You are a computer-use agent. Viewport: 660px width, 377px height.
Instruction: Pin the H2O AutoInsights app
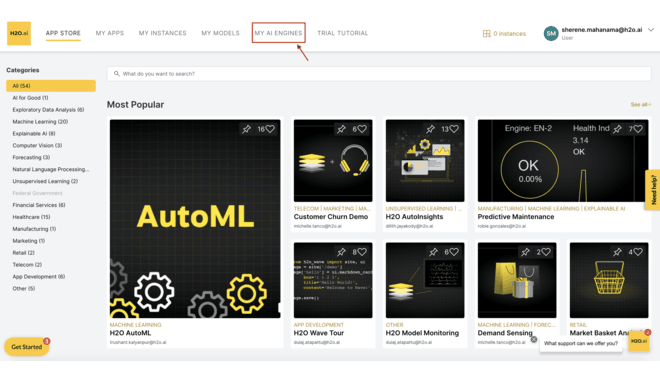pos(430,129)
